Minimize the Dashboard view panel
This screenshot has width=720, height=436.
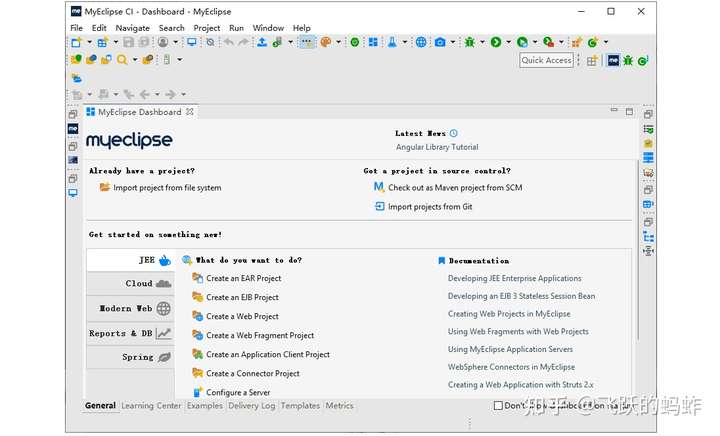click(x=614, y=111)
